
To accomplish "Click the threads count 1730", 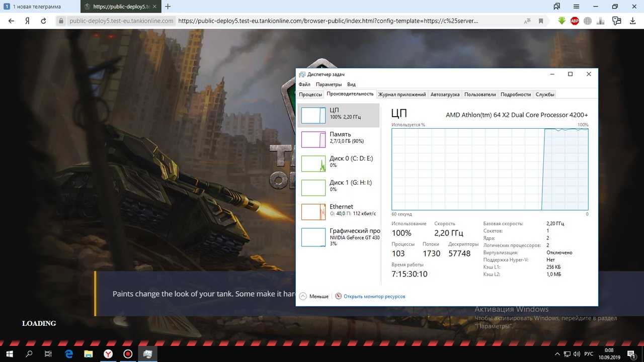I will pyautogui.click(x=431, y=253).
